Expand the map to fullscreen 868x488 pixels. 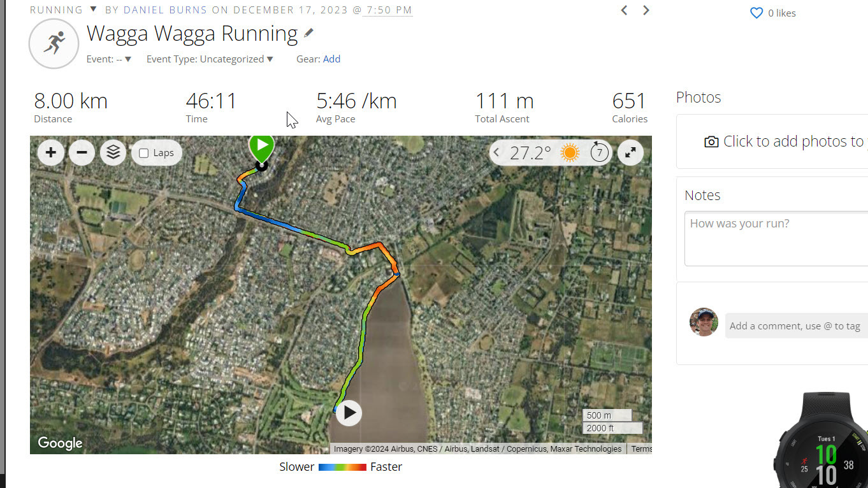(x=630, y=153)
